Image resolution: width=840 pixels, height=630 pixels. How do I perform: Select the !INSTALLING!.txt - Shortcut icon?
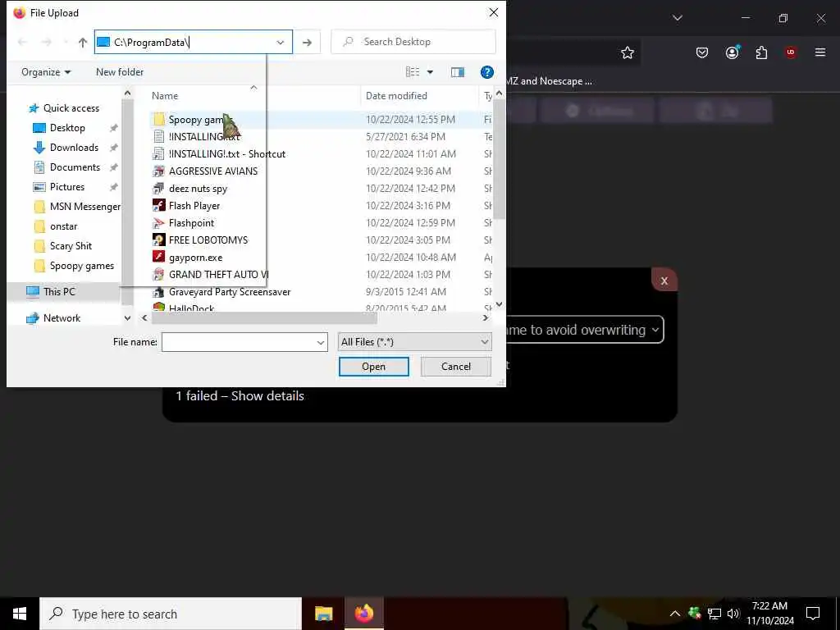(x=158, y=153)
